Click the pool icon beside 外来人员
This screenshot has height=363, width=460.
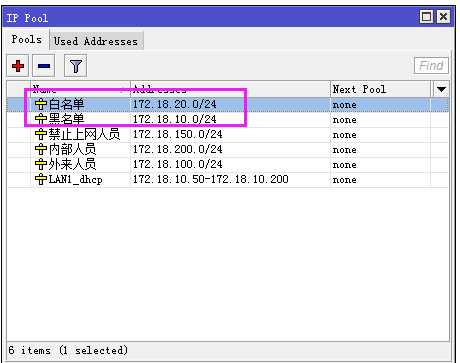(41, 164)
